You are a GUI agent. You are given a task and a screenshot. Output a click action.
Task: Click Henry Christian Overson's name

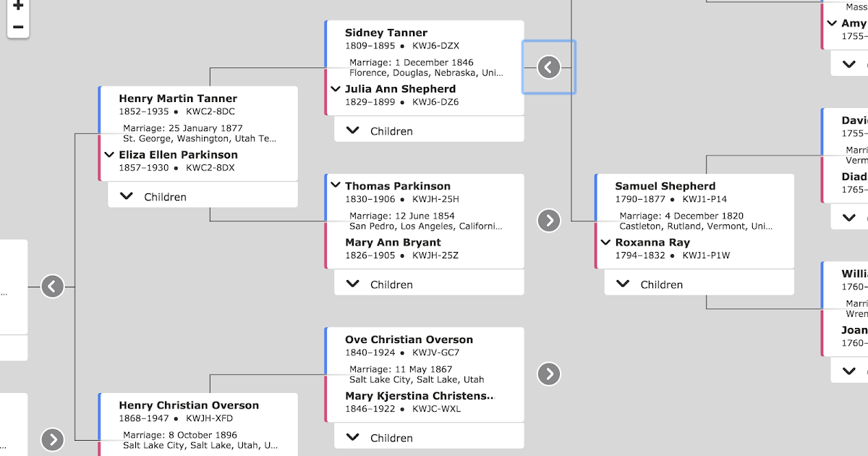[x=188, y=405]
